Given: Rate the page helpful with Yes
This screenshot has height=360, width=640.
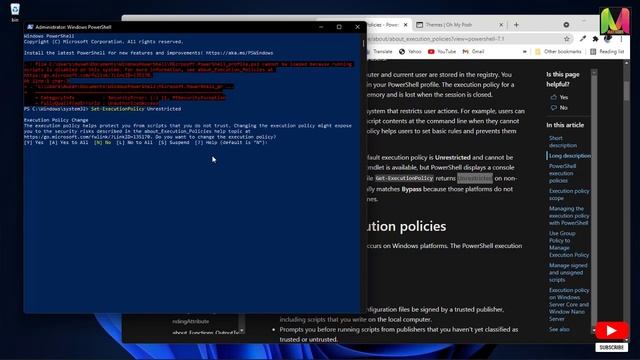Looking at the screenshot, I should click(559, 97).
